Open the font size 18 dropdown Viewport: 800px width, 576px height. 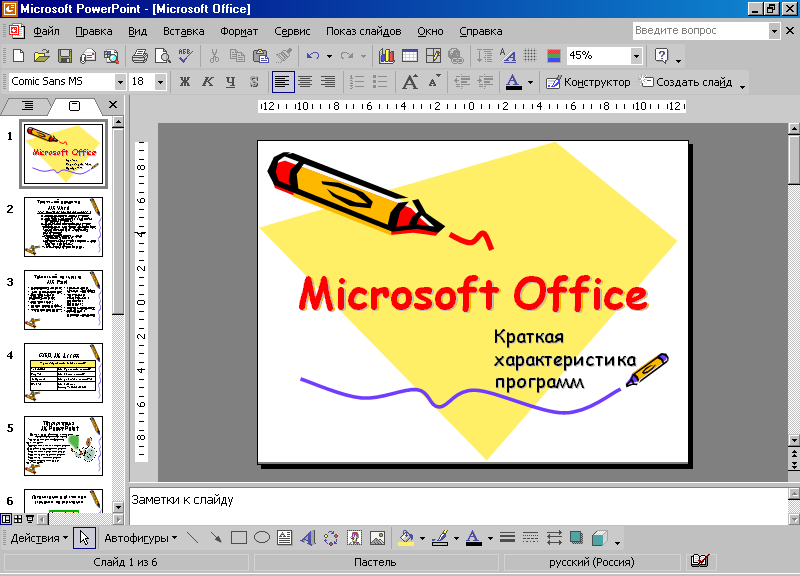[x=160, y=82]
